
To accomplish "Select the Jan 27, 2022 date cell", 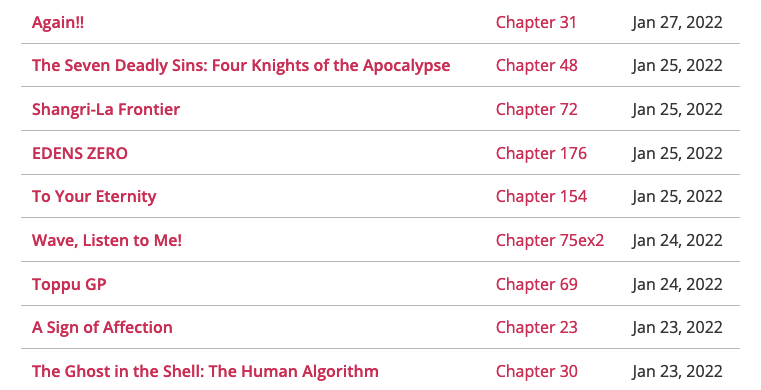I will pyautogui.click(x=677, y=22).
